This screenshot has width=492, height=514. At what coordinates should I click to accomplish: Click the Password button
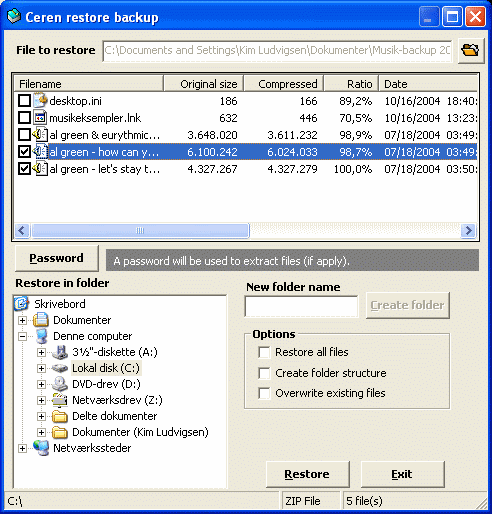click(x=57, y=258)
